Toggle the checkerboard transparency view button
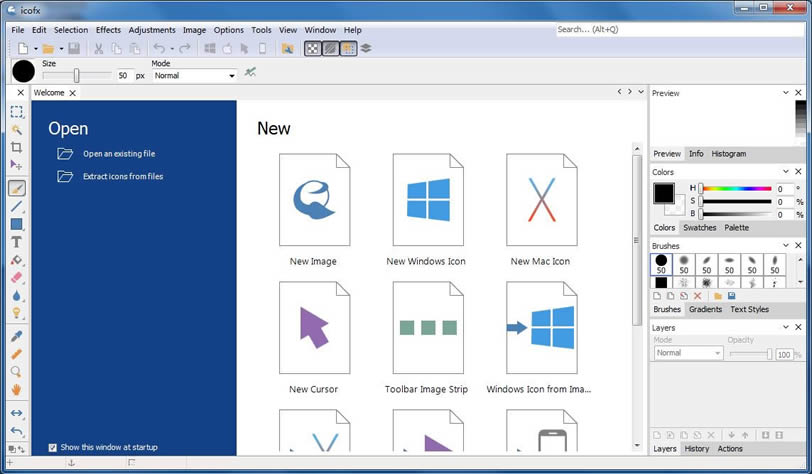 [312, 49]
